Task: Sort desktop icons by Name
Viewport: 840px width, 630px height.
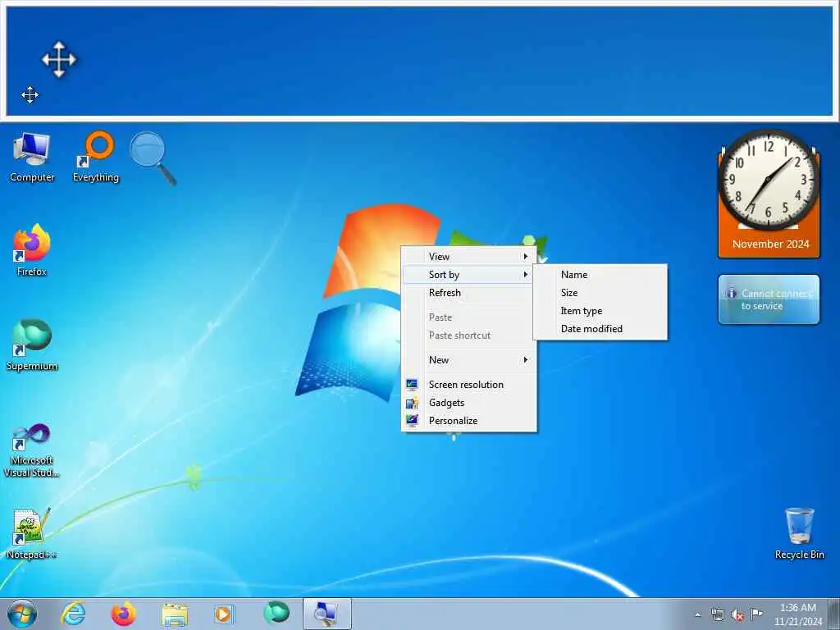Action: pyautogui.click(x=600, y=275)
